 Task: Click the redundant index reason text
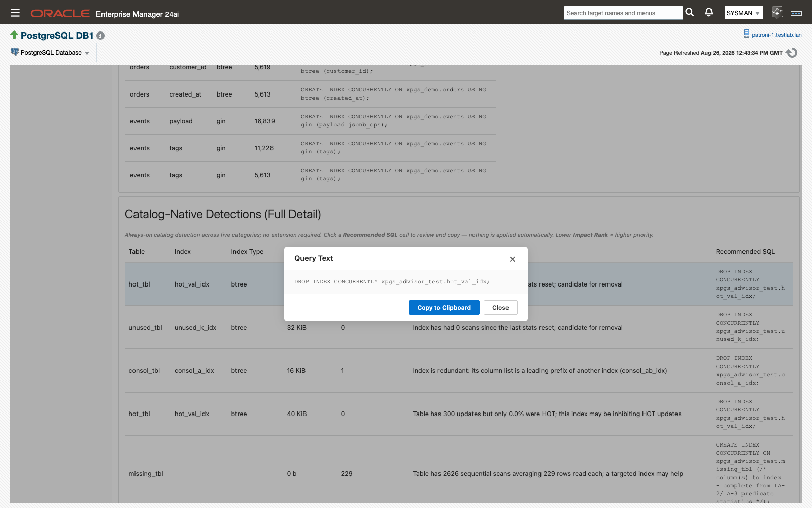(540, 371)
